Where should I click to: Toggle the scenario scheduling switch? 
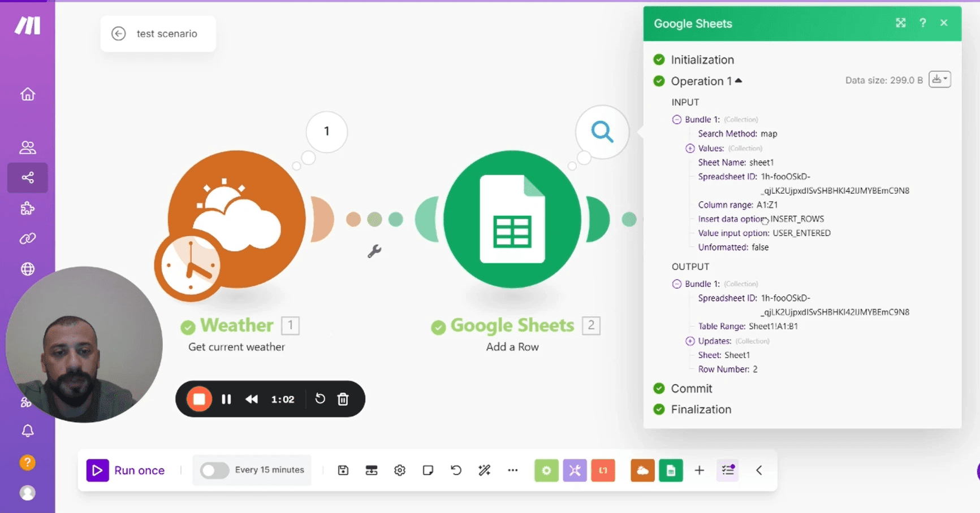point(214,470)
